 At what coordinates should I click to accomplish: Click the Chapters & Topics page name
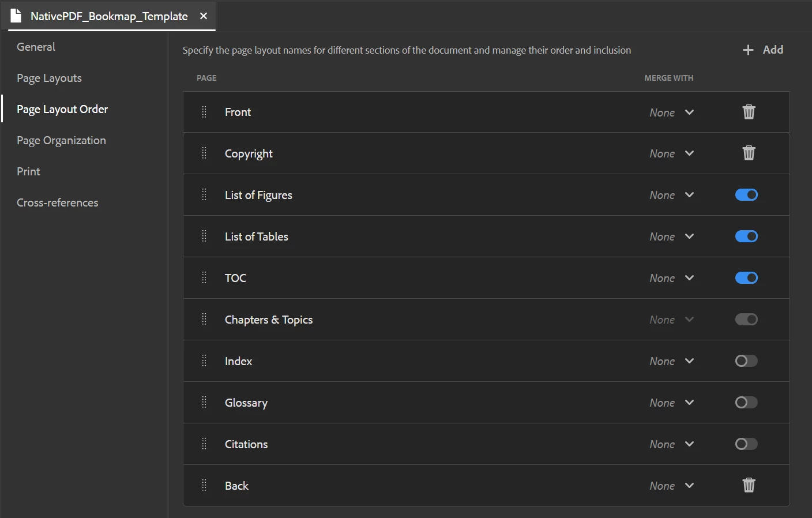coord(269,320)
